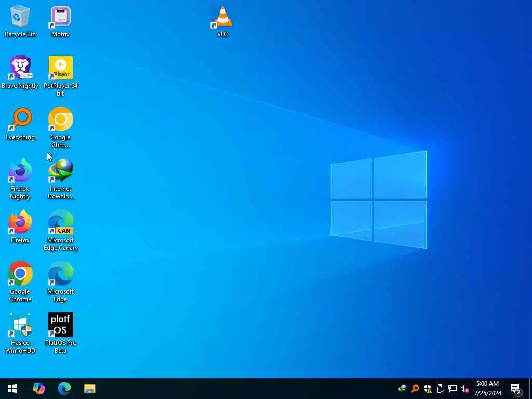Image resolution: width=532 pixels, height=399 pixels.
Task: Open the Windows Security tray icon
Action: pos(428,389)
